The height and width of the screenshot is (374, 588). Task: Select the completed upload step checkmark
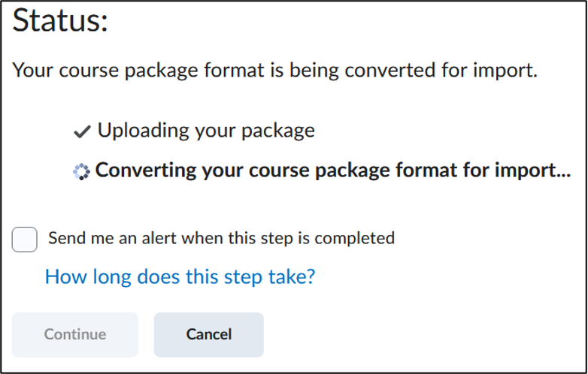tap(82, 131)
